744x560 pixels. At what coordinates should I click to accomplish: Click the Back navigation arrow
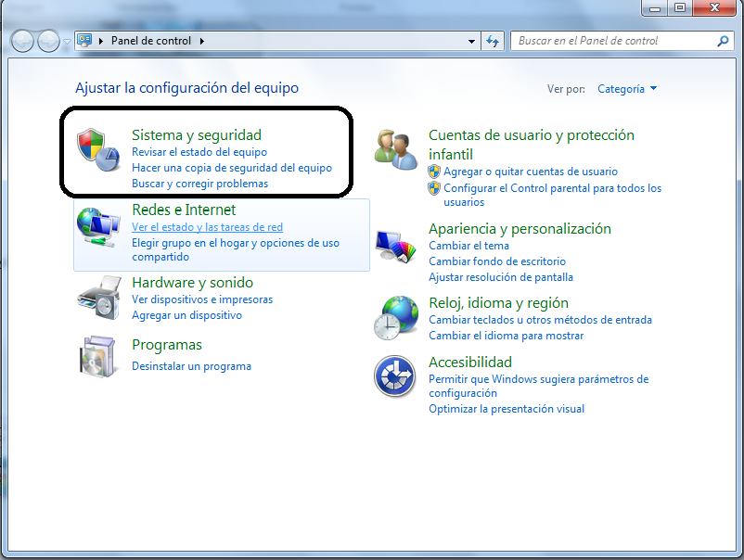click(22, 41)
